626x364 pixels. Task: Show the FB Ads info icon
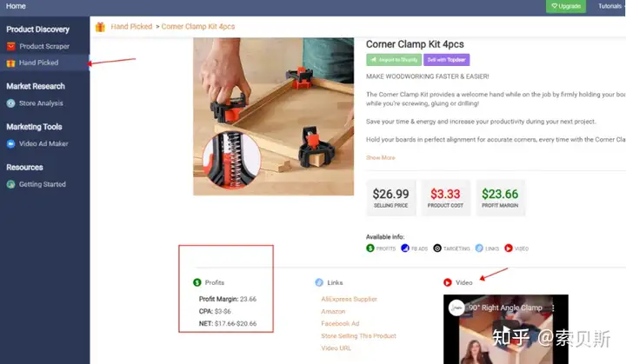[405, 248]
